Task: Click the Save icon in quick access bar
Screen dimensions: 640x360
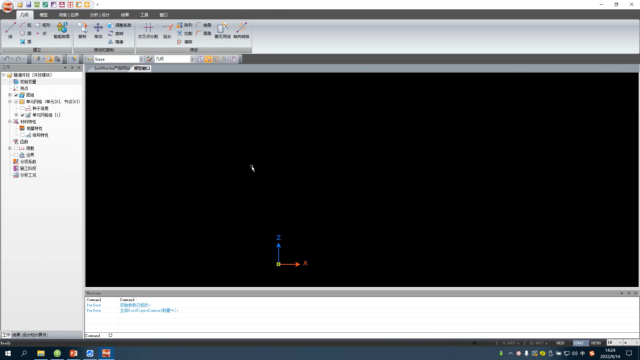Action: (x=29, y=4)
